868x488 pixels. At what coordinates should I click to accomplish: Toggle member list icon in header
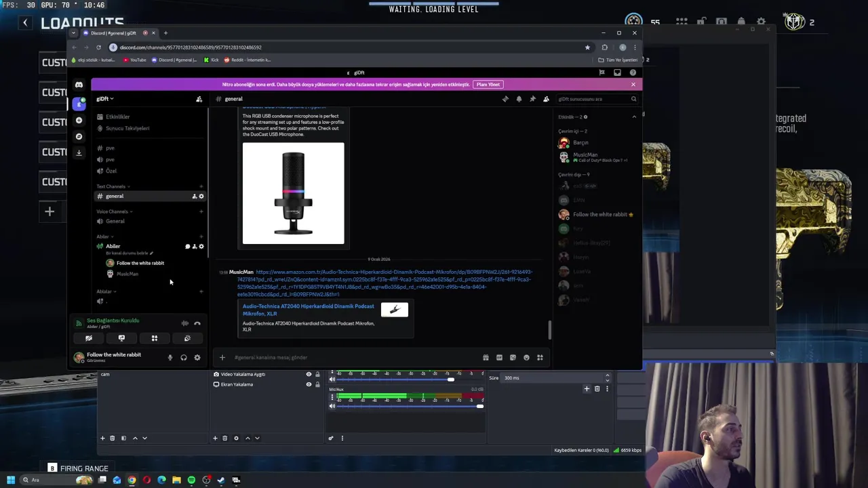(x=546, y=99)
